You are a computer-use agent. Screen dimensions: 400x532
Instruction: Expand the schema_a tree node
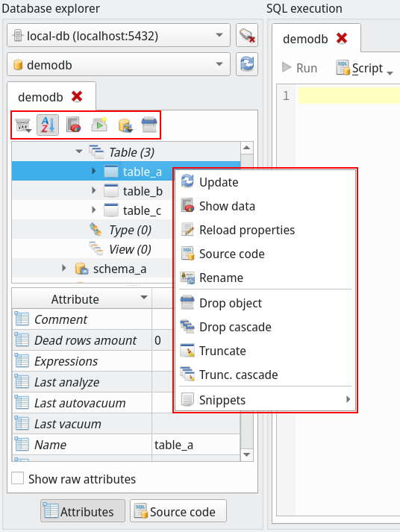pyautogui.click(x=63, y=269)
